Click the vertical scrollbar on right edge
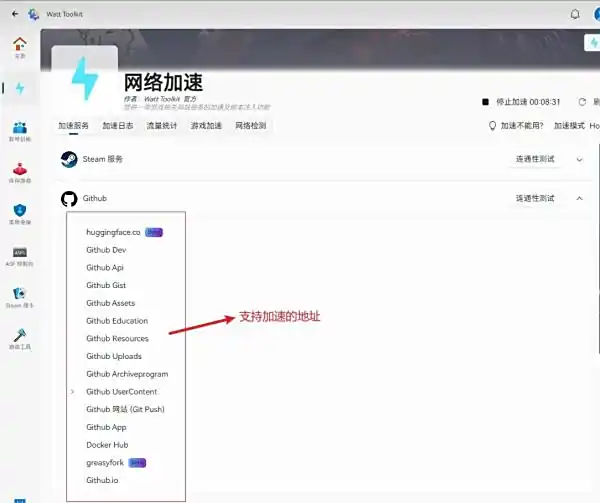Viewport: 600px width, 503px height. 598,249
